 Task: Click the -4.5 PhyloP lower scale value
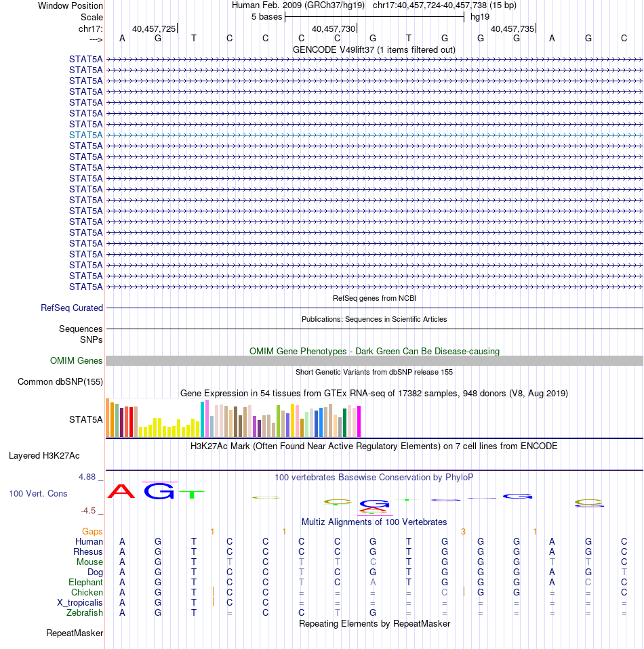pos(88,511)
